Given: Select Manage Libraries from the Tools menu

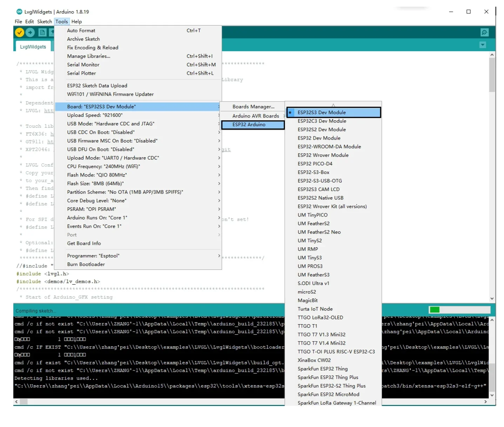Looking at the screenshot, I should pos(88,56).
